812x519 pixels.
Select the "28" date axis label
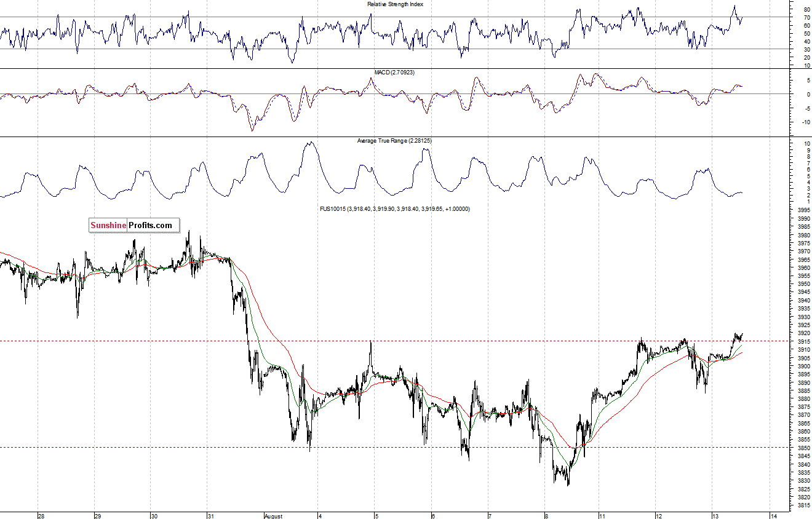coord(41,515)
